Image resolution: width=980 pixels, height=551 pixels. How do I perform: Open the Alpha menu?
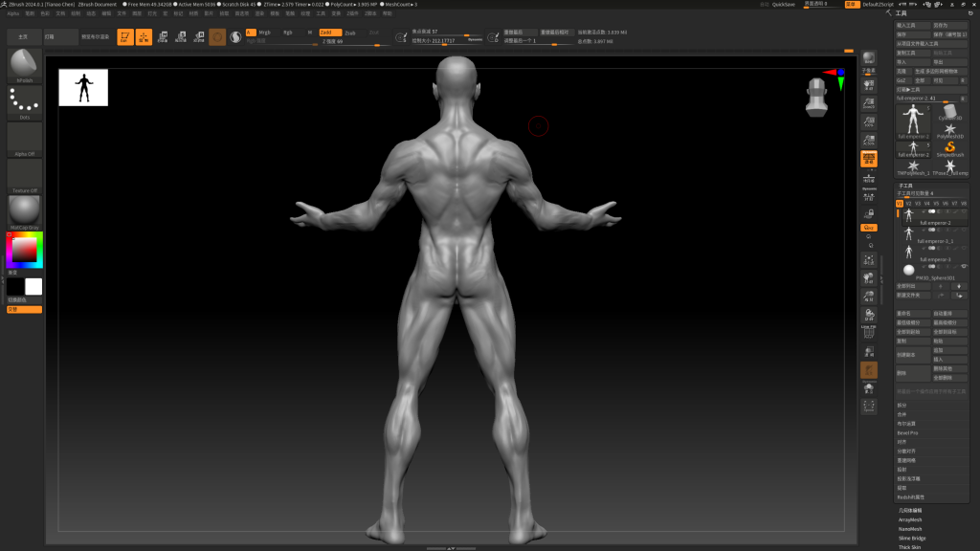[13, 13]
